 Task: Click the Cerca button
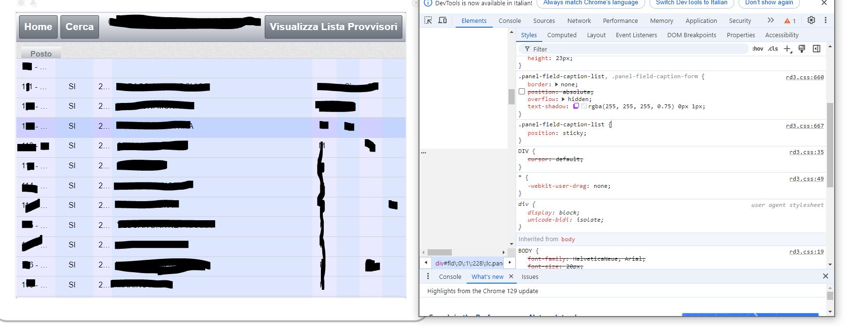(80, 27)
